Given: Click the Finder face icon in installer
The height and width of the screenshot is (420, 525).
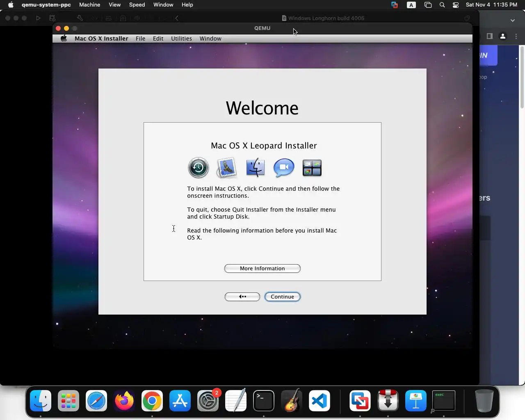Looking at the screenshot, I should click(255, 167).
